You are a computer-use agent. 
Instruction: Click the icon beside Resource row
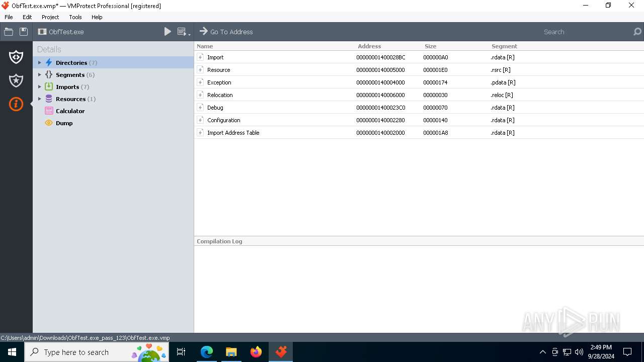point(200,70)
